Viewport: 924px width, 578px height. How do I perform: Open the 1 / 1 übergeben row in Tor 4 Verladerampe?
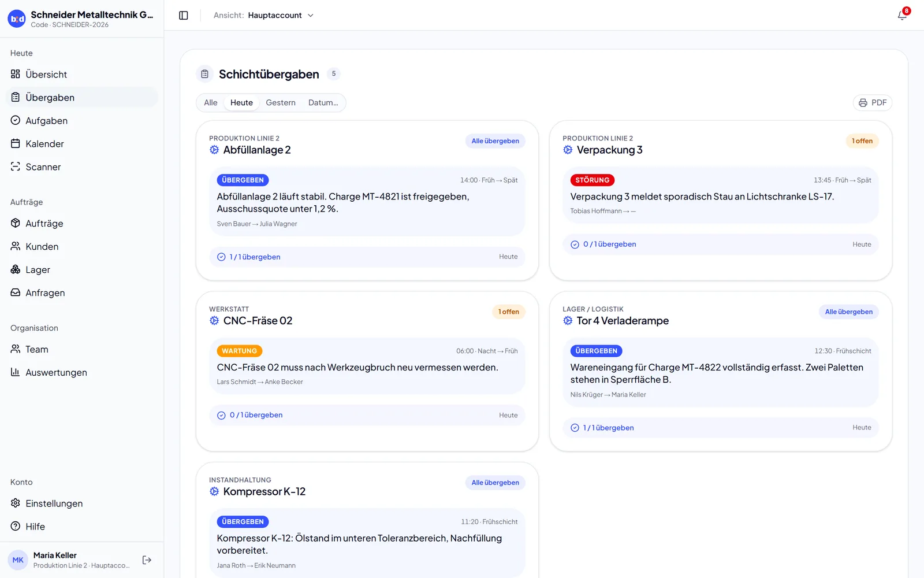721,428
